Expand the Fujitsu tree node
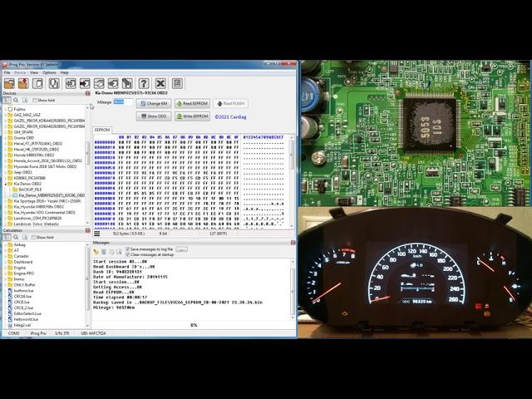The width and height of the screenshot is (532, 399). click(6, 109)
